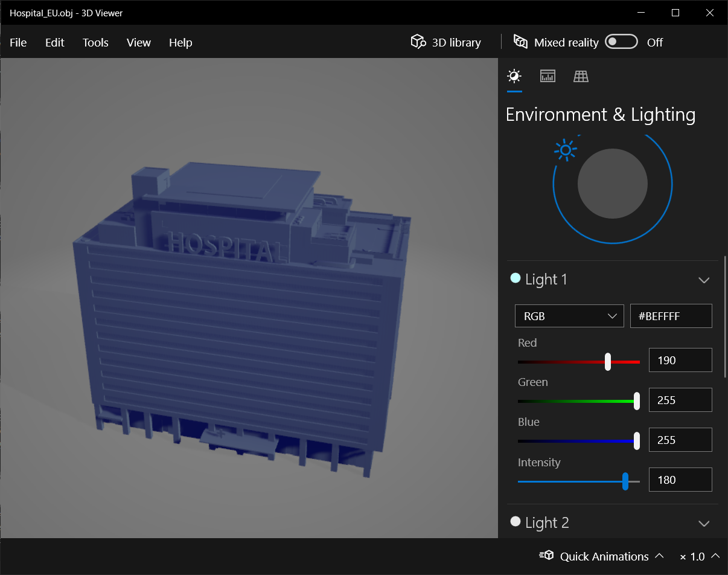Viewport: 728px width, 575px height.
Task: Open the Quick Animations panel
Action: pos(604,556)
